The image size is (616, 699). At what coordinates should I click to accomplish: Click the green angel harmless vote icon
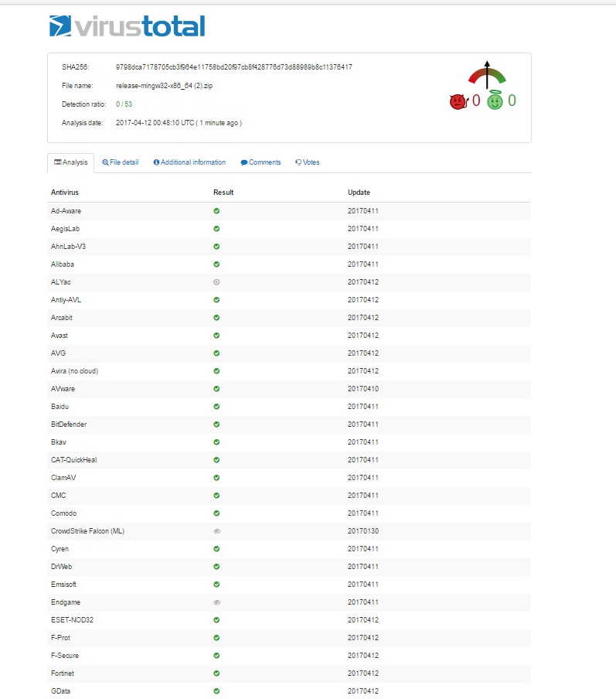[495, 101]
